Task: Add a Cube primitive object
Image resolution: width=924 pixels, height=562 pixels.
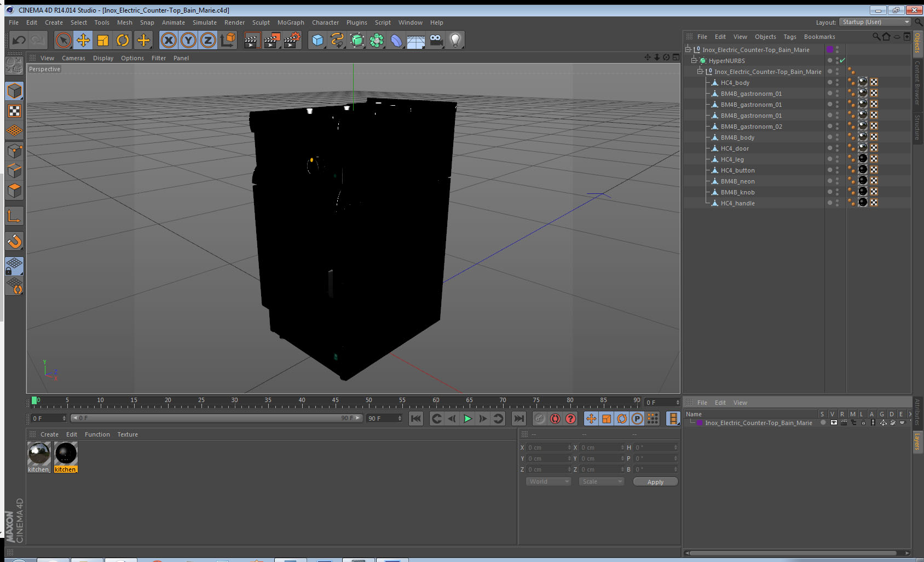Action: (317, 40)
